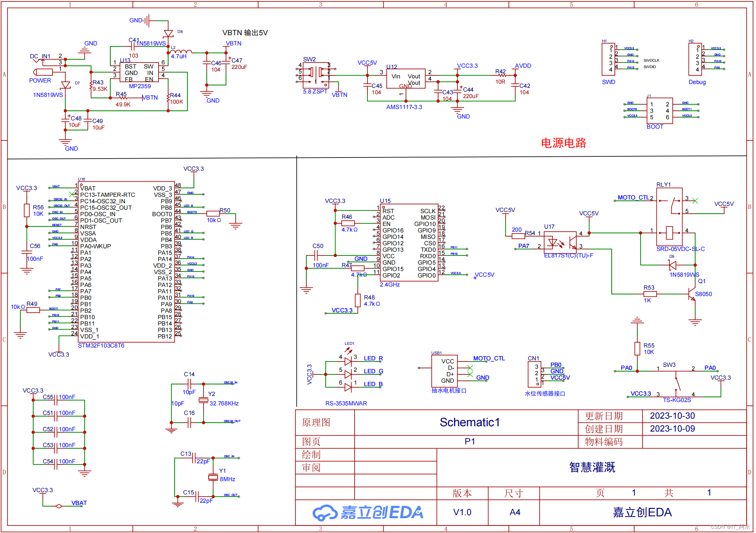Screen dimensions: 756x533
Task: Click the sheet size value 'A4'
Action: click(515, 512)
